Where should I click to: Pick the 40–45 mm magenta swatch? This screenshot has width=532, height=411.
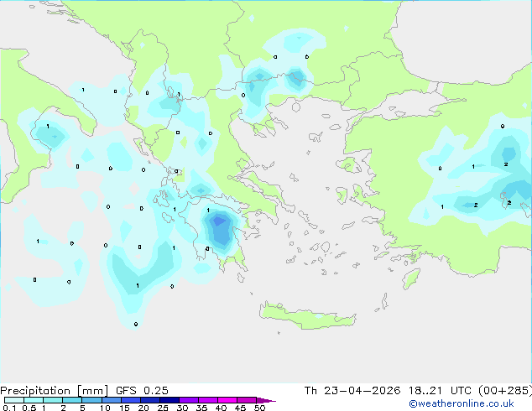click(227, 400)
